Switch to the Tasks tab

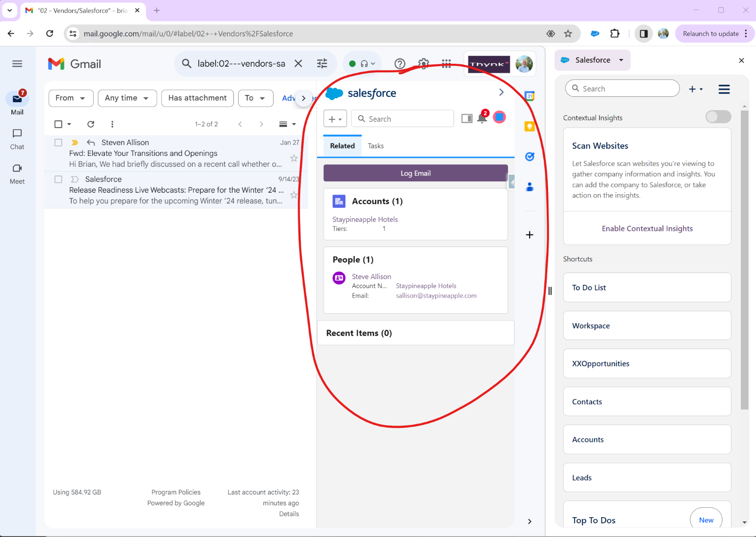[376, 146]
